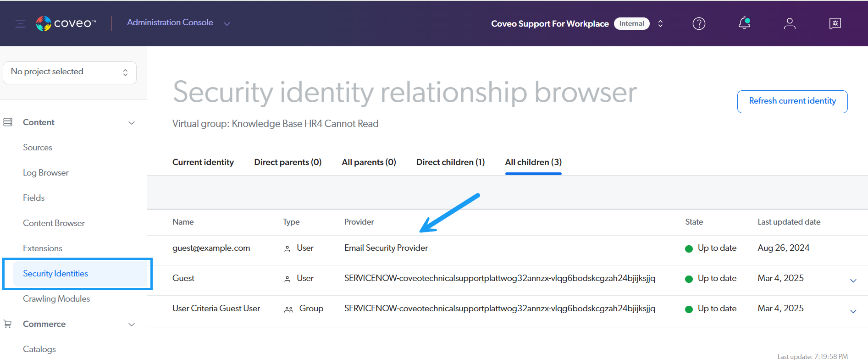Image resolution: width=868 pixels, height=364 pixels.
Task: Click SERVICENOW provider in User Criteria Guest User row
Action: [x=500, y=309]
